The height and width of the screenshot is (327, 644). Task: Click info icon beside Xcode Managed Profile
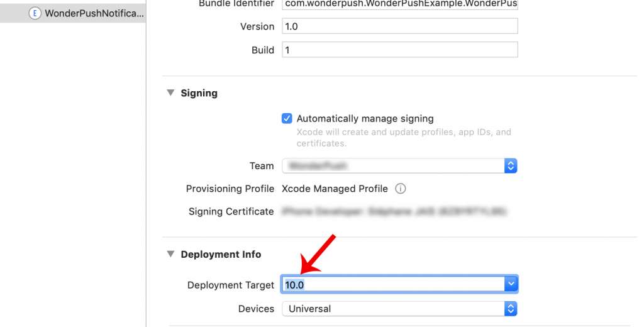click(x=401, y=189)
